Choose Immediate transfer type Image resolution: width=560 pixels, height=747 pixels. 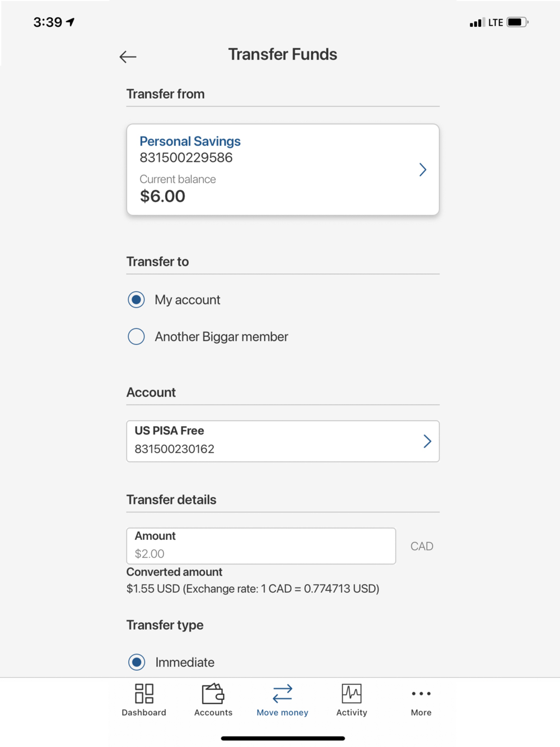coord(137,662)
